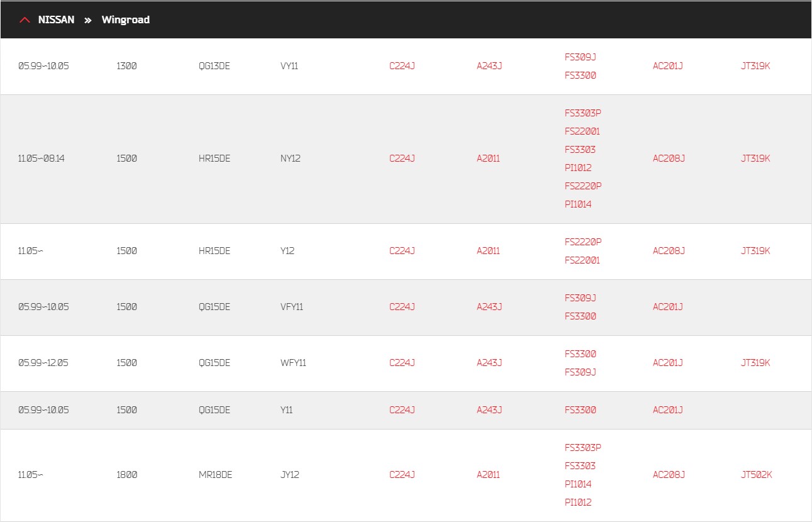Select the 1300 displacement cell

tap(126, 66)
